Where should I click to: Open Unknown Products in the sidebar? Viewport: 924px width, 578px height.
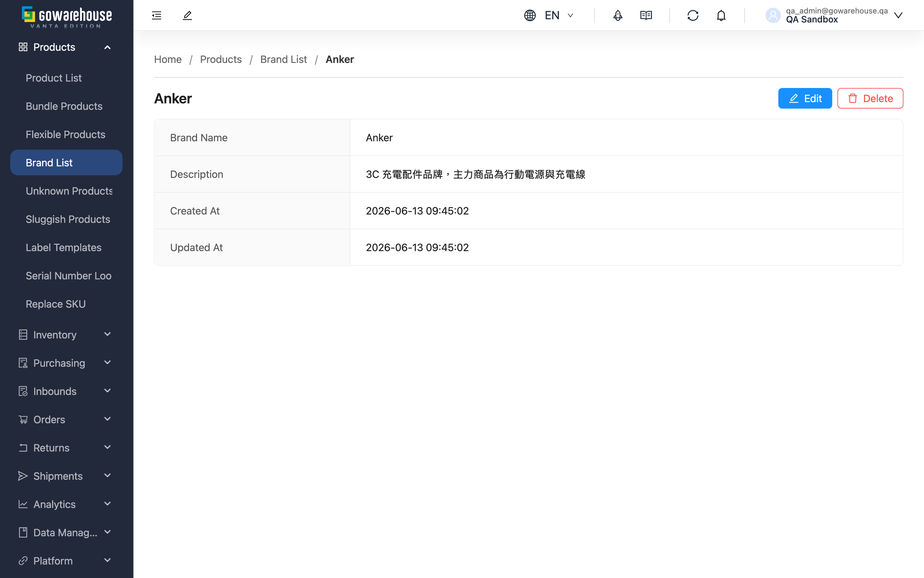(66, 191)
